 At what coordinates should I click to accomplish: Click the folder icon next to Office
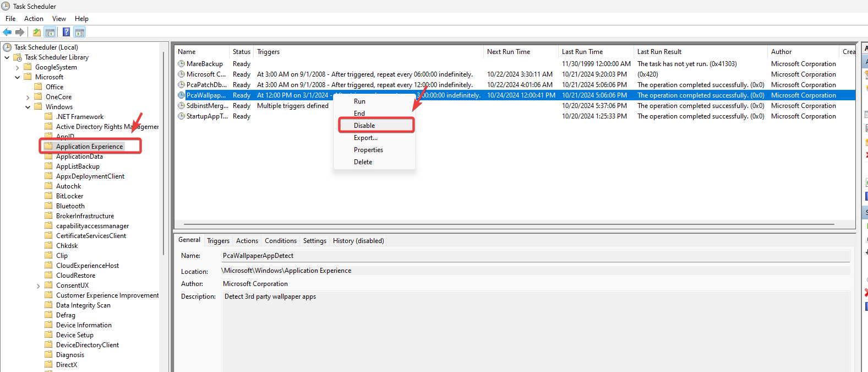point(38,87)
